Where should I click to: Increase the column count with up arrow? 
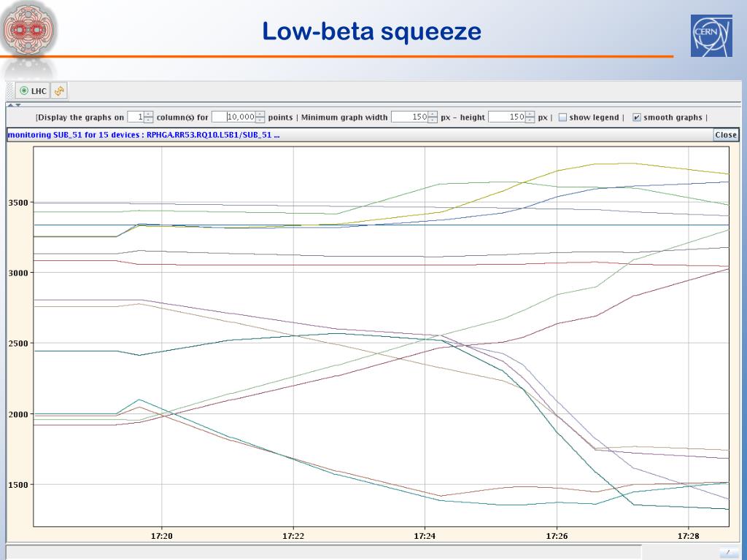[x=149, y=114]
